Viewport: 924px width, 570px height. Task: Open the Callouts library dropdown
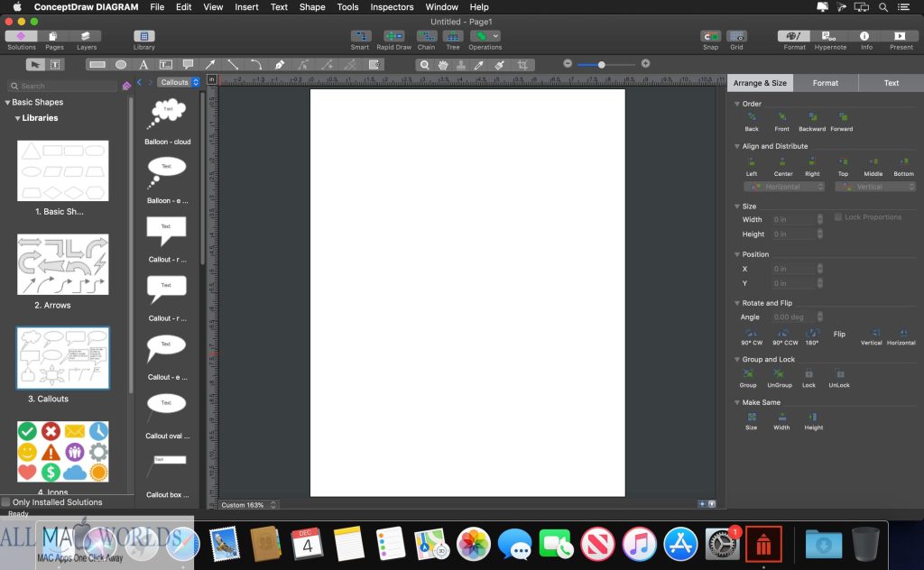[x=180, y=82]
